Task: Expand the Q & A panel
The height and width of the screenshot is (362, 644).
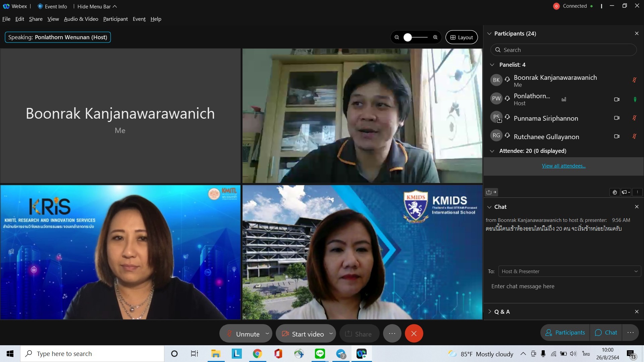Action: pyautogui.click(x=489, y=312)
